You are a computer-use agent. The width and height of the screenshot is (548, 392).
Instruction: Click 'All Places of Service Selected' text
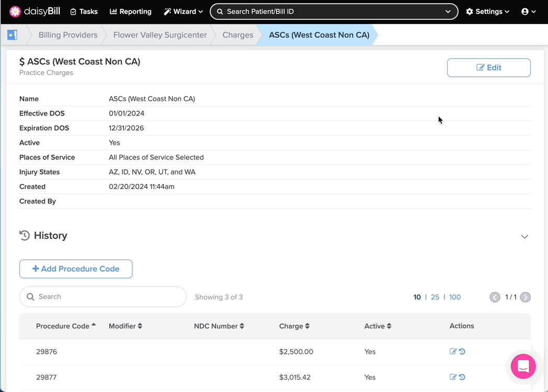[156, 157]
